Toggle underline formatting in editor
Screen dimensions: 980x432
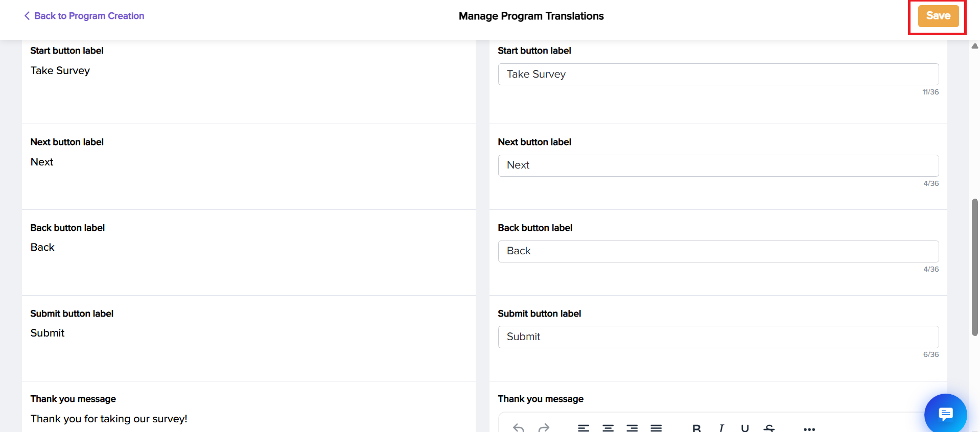point(745,428)
